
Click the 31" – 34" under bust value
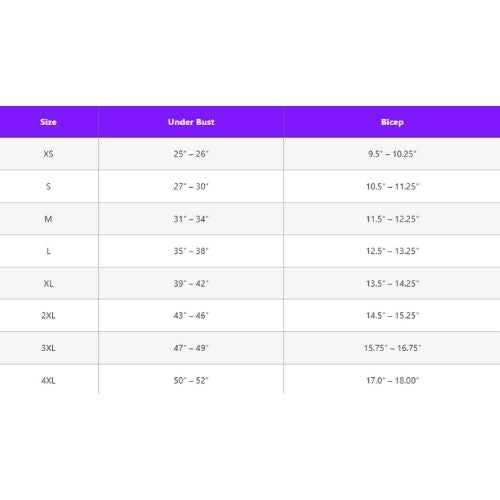[191, 219]
